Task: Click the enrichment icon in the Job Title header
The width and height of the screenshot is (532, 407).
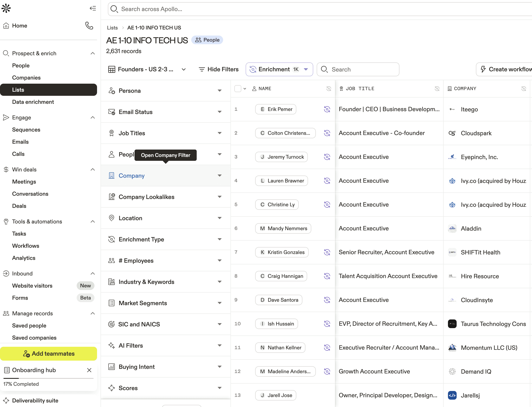Action: click(x=437, y=89)
